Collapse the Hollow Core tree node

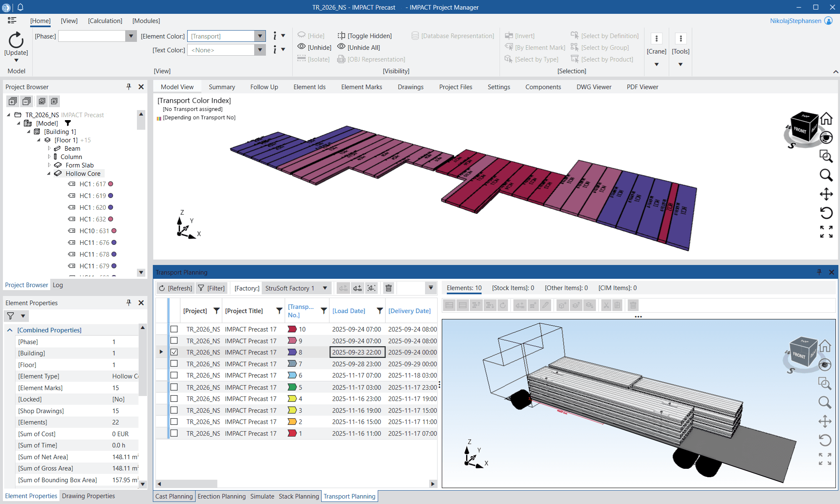pos(49,173)
